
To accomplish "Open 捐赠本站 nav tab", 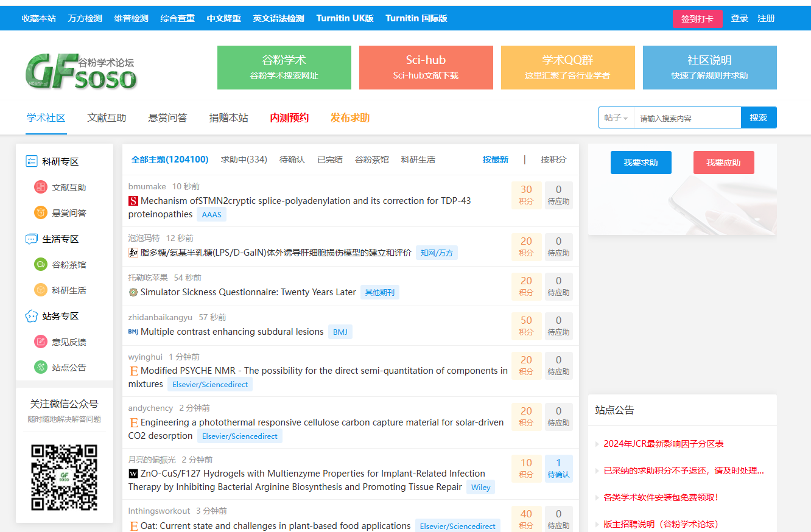I will click(229, 117).
